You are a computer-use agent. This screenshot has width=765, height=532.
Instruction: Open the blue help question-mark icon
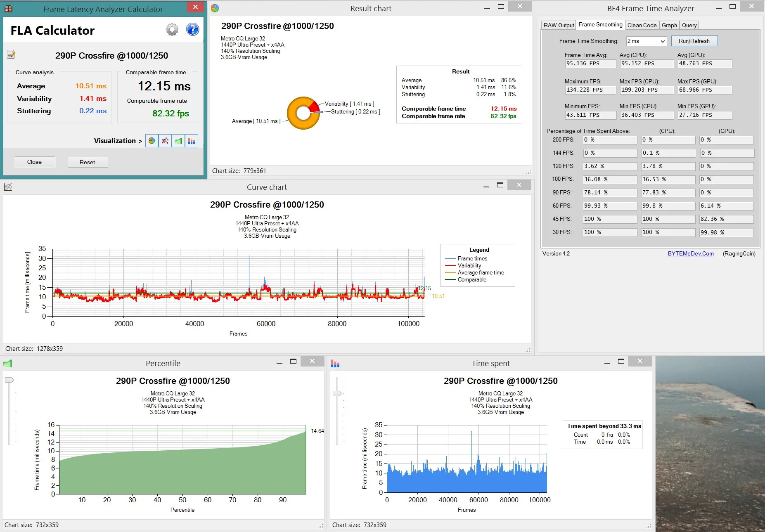192,29
